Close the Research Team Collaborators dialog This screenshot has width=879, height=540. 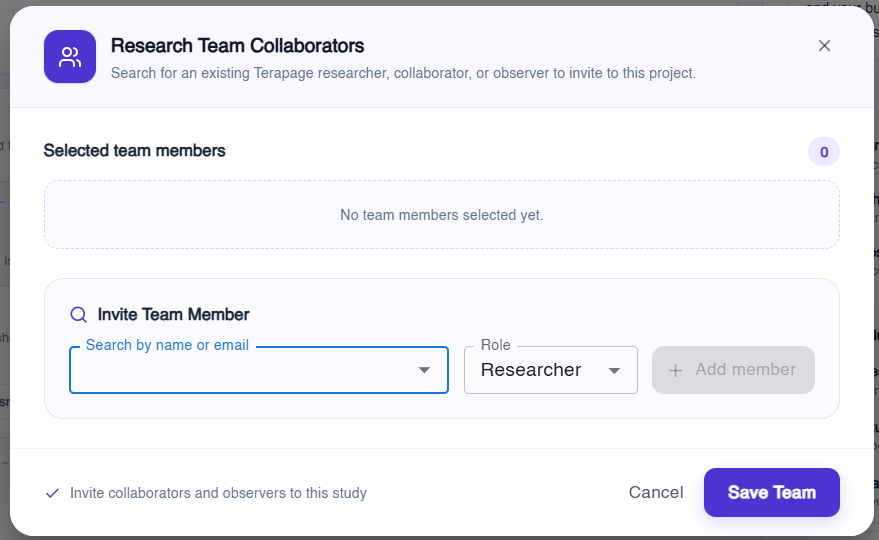click(824, 45)
